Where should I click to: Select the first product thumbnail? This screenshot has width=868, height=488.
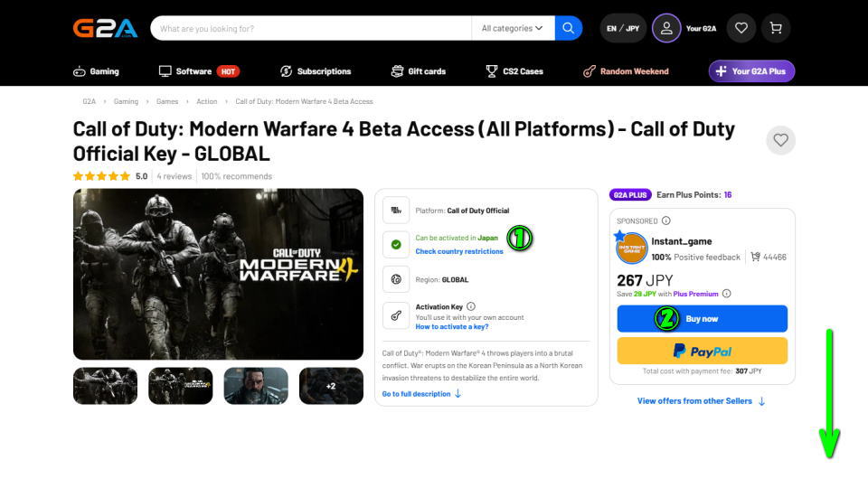tap(105, 386)
